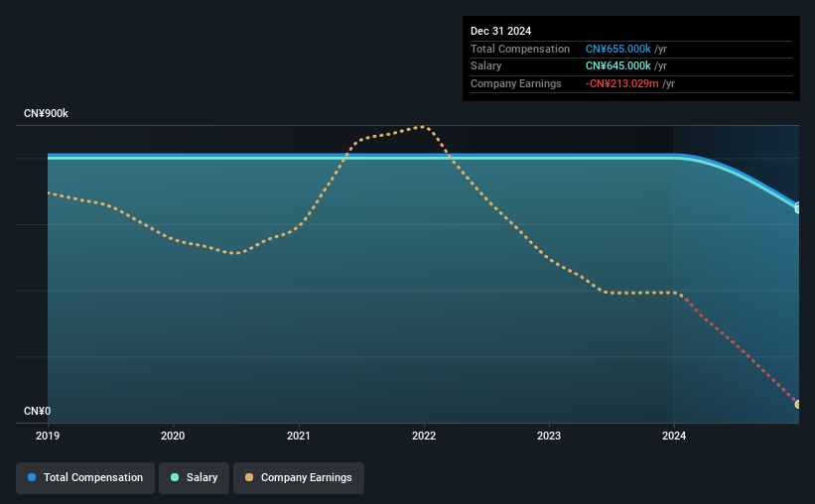Click the Total Compensation row label in tooltip
Screen dimensions: 815x504
coord(520,49)
